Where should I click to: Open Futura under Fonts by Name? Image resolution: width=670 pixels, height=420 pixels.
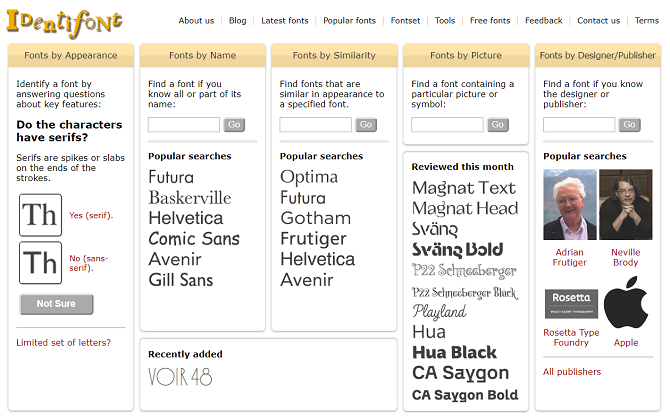tap(171, 177)
